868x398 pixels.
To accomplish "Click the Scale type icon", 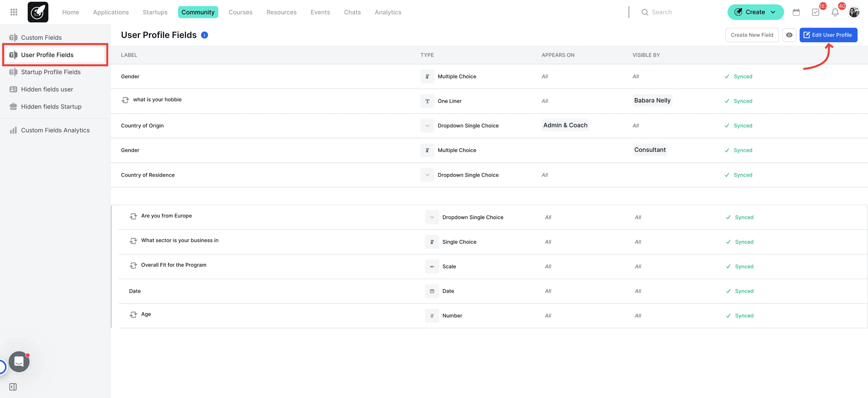I will click(x=432, y=266).
